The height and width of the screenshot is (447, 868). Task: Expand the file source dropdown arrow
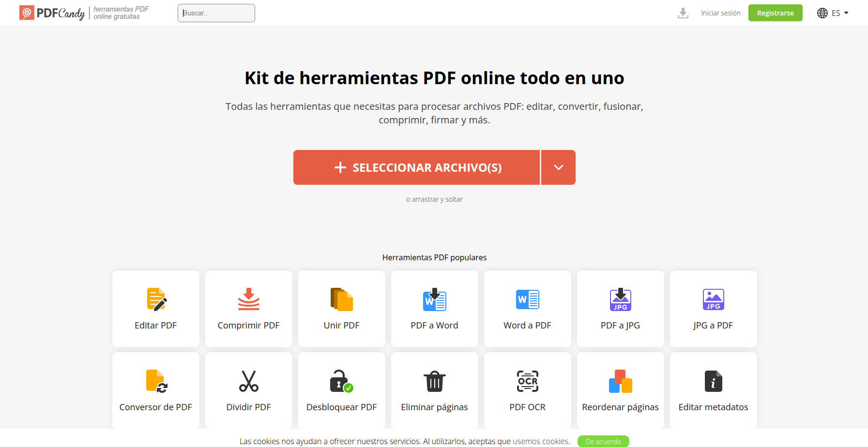pyautogui.click(x=558, y=167)
